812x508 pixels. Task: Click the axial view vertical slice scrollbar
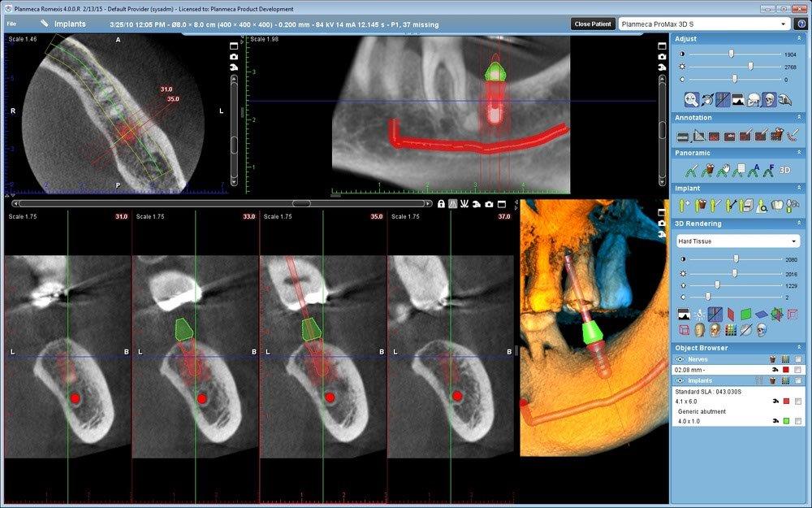click(x=234, y=131)
